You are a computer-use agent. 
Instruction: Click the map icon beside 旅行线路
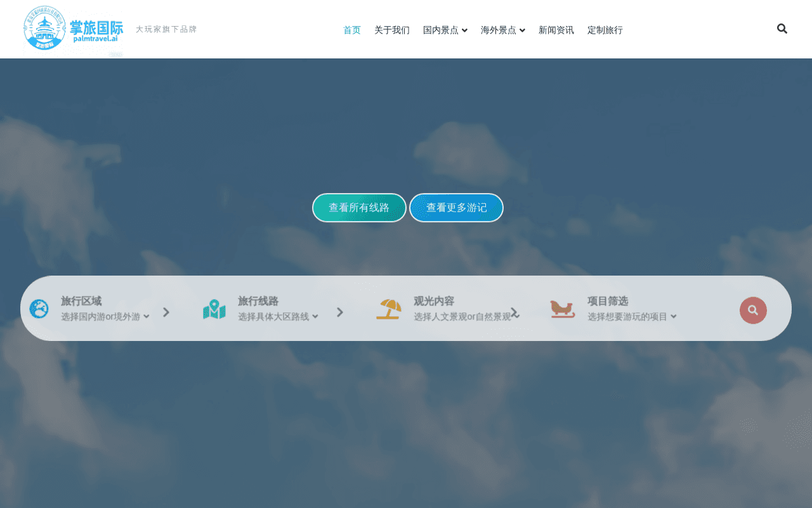pos(214,309)
